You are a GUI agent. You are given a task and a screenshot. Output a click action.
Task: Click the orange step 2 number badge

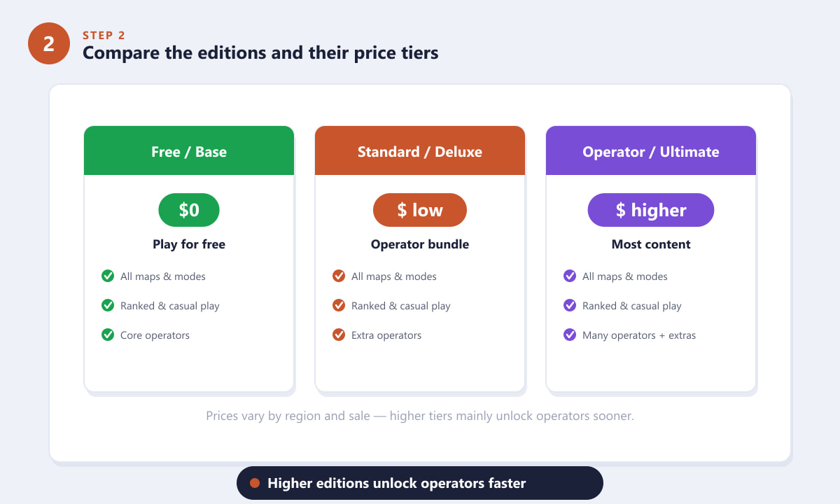49,43
